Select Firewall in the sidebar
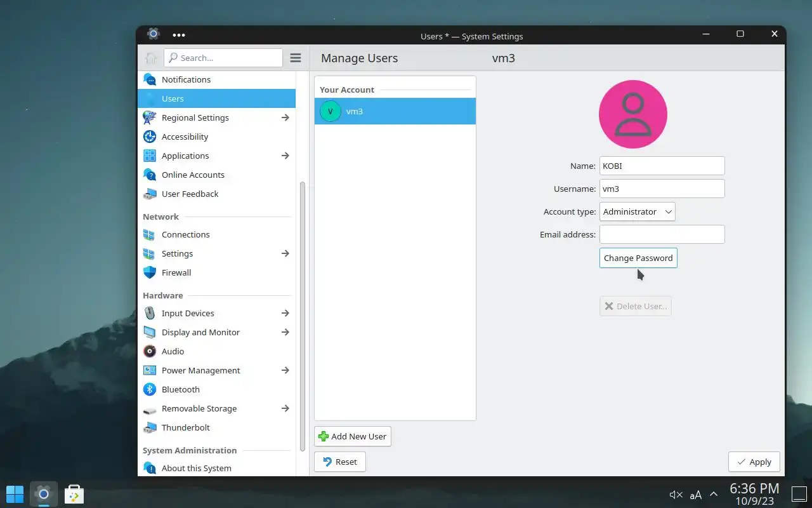The height and width of the screenshot is (508, 812). (x=216, y=272)
